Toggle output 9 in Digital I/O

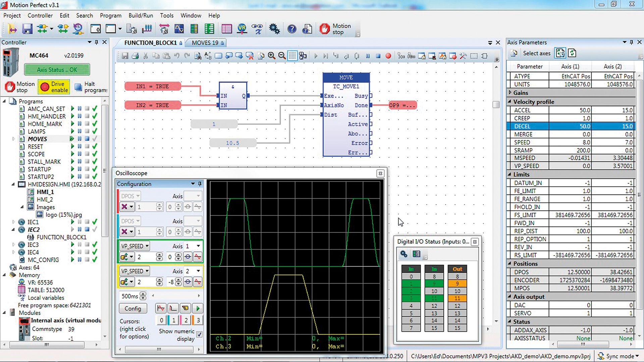pos(457,284)
